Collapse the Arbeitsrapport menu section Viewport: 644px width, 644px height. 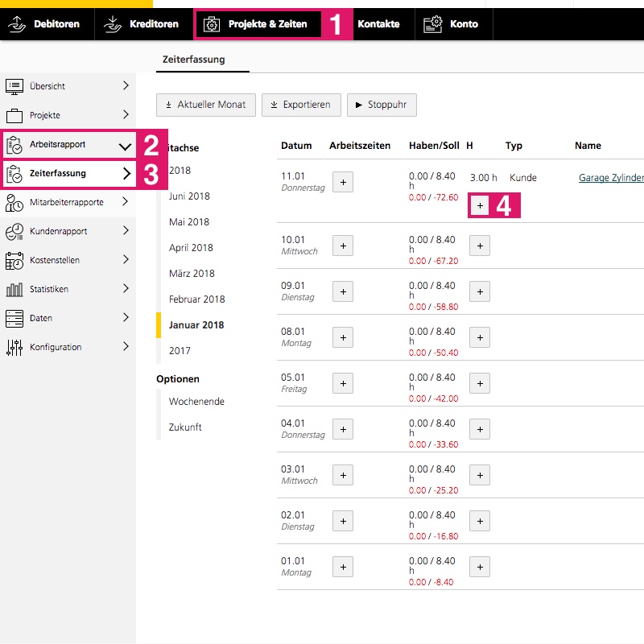tap(125, 147)
